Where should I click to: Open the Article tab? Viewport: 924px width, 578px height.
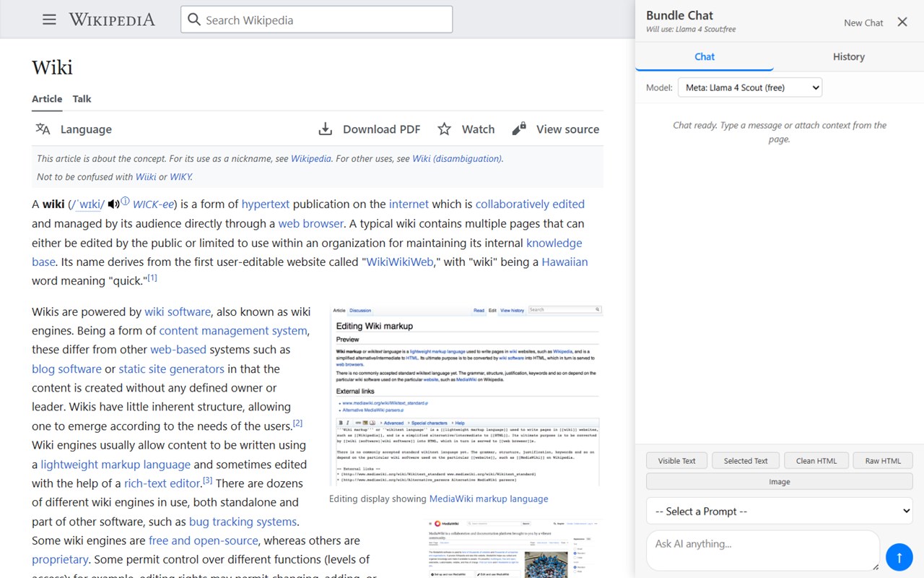tap(47, 99)
